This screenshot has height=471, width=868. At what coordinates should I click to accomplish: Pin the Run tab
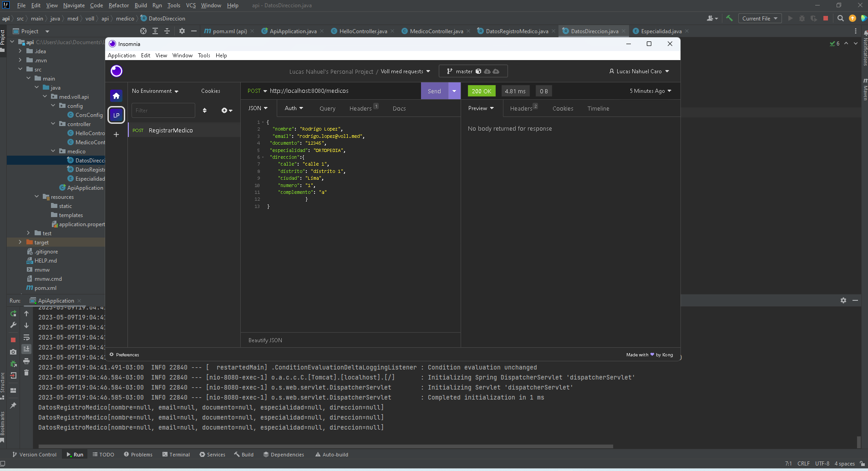(x=13, y=405)
